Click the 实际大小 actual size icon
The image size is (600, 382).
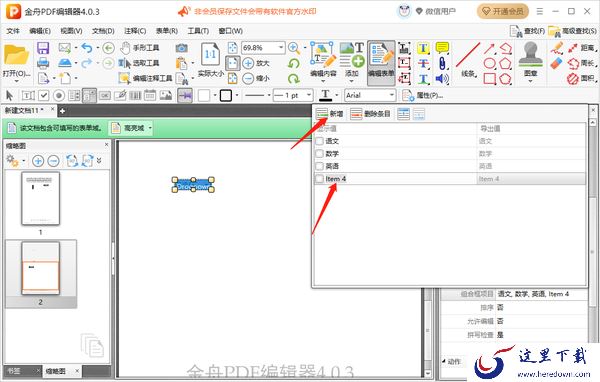click(210, 60)
